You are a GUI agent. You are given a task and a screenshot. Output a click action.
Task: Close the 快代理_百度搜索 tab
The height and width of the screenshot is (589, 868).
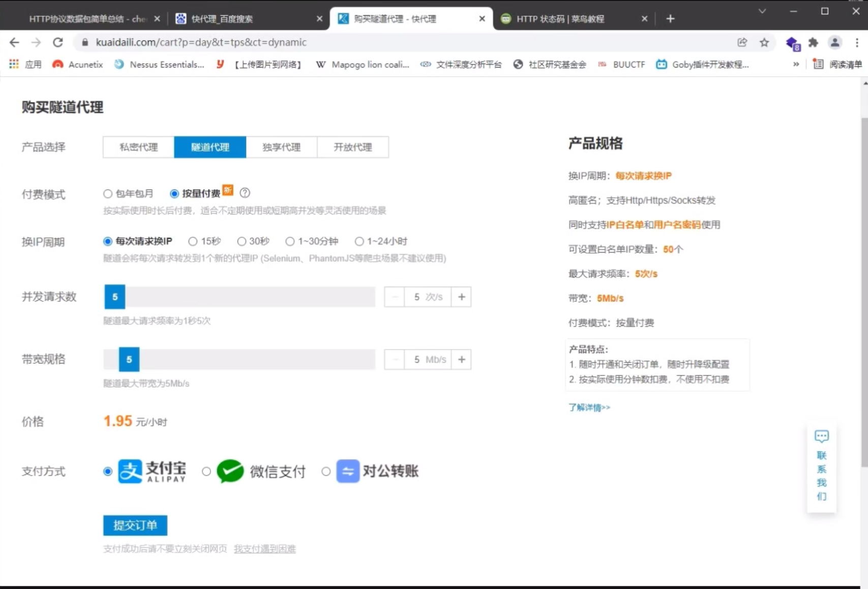click(x=319, y=19)
